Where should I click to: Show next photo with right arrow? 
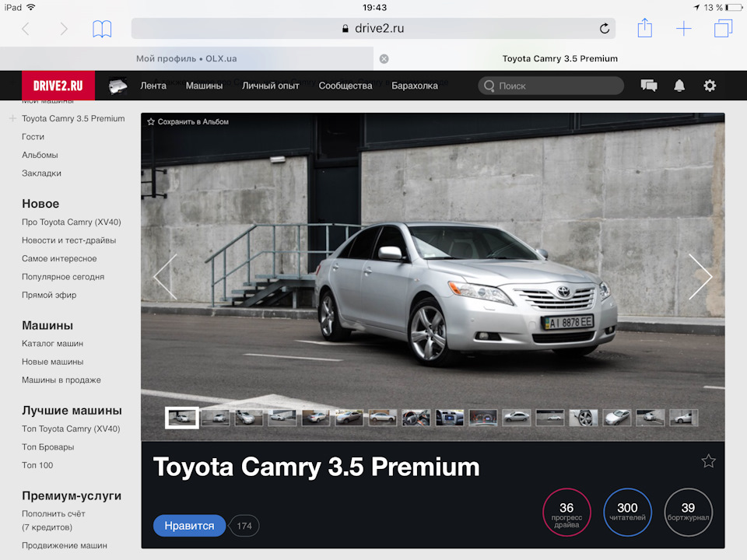click(700, 277)
